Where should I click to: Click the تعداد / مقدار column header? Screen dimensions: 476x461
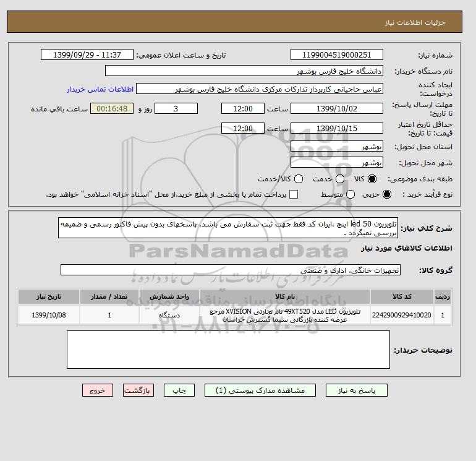[x=109, y=296]
